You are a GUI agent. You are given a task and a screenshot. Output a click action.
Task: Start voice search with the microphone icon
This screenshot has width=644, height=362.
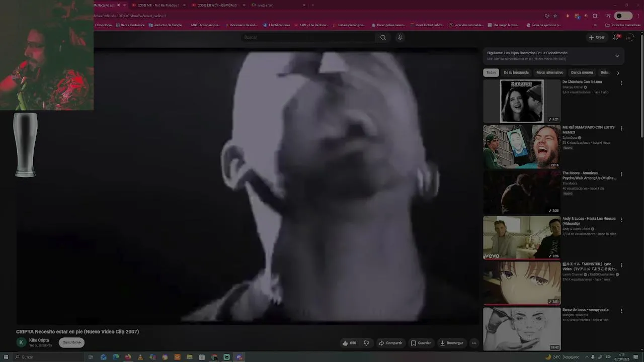tap(400, 37)
